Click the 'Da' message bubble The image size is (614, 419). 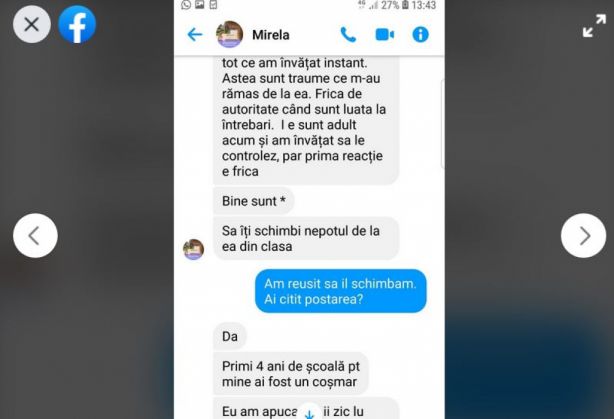[230, 336]
